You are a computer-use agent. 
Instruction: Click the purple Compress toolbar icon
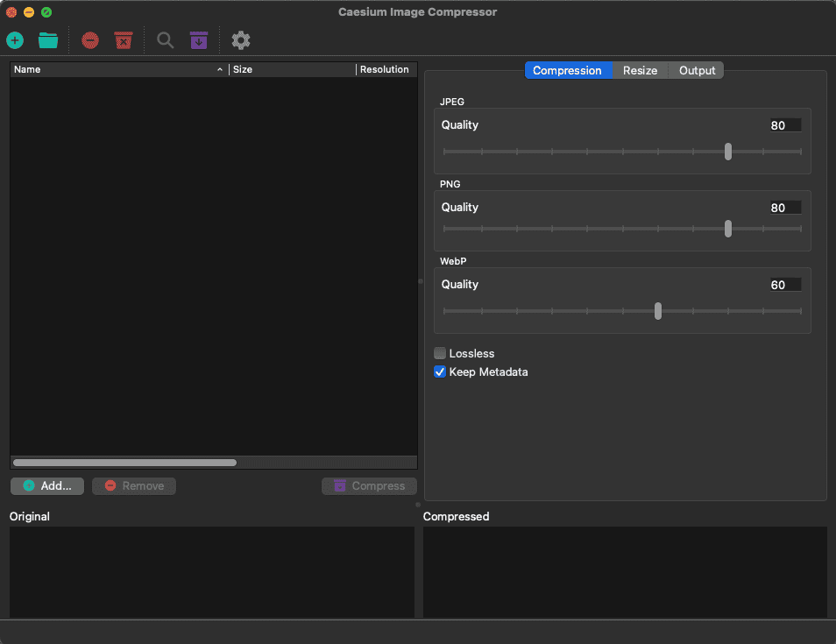click(199, 40)
